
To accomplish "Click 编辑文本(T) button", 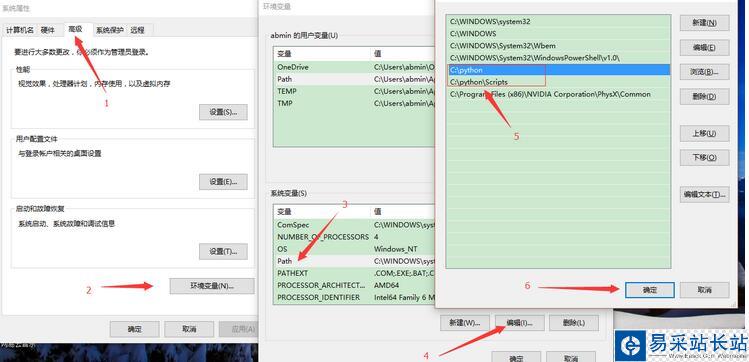I will coord(705,194).
